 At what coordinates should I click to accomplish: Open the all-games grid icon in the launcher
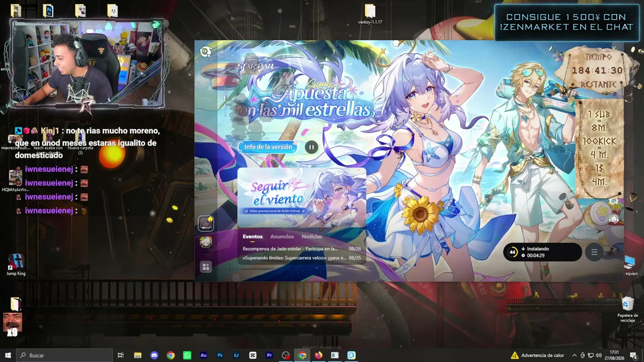pos(206,267)
